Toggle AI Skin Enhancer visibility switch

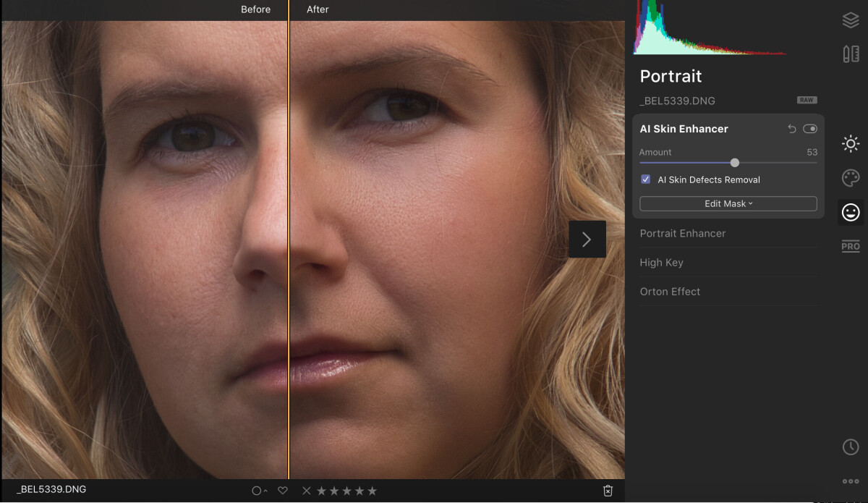click(x=810, y=129)
